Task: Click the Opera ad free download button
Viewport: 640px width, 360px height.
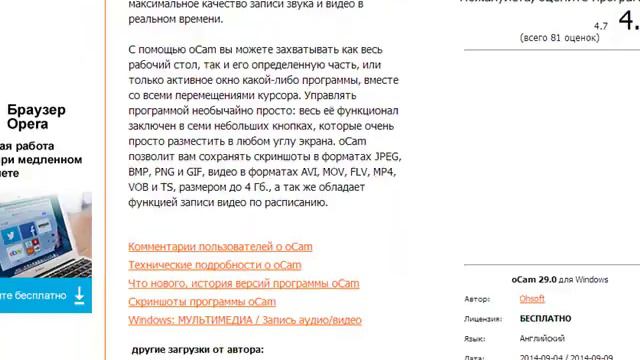Action: pos(46,296)
